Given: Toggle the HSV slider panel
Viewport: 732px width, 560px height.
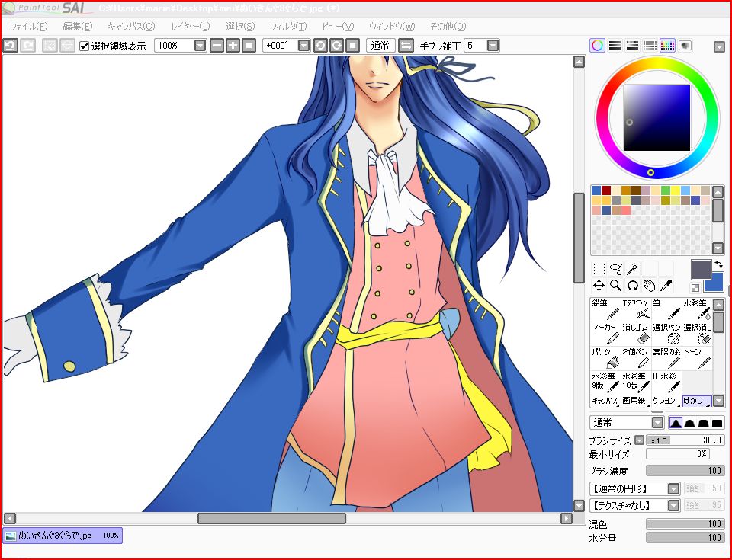Looking at the screenshot, I should (633, 45).
